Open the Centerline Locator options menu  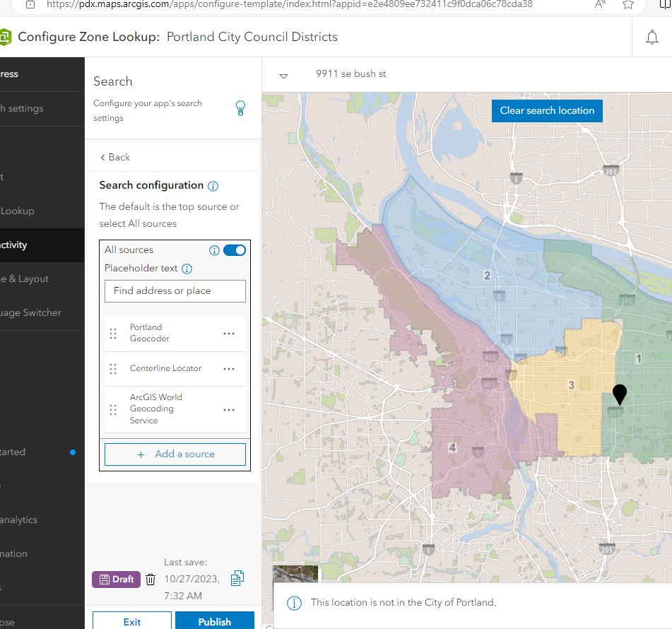[228, 368]
